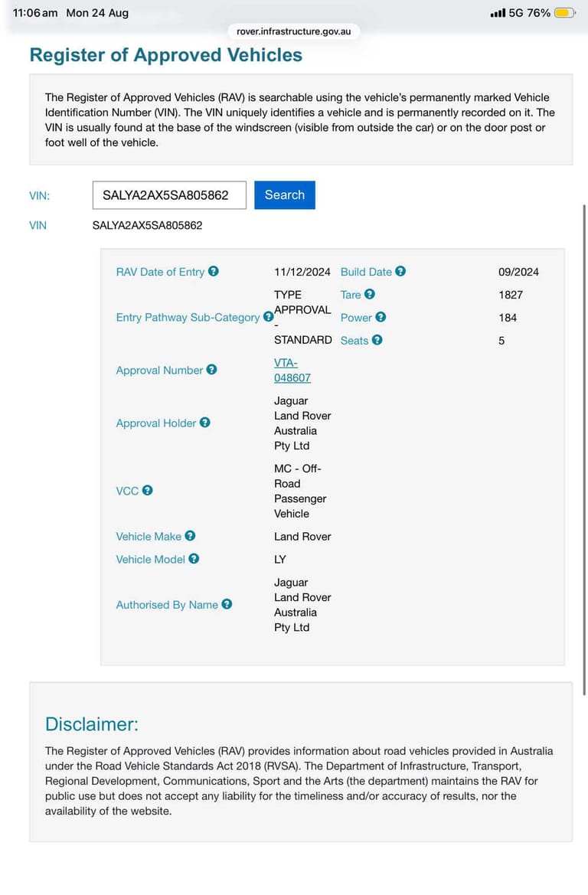Select the Approval Holder value Jaguar Land Rover Australia
Image resolution: width=588 pixels, height=895 pixels.
tap(302, 423)
